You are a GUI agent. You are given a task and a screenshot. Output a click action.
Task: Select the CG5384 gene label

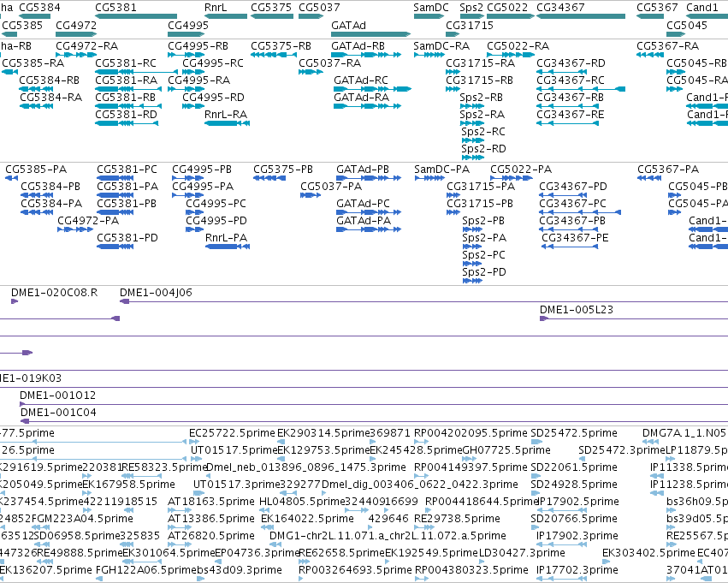pos(39,8)
